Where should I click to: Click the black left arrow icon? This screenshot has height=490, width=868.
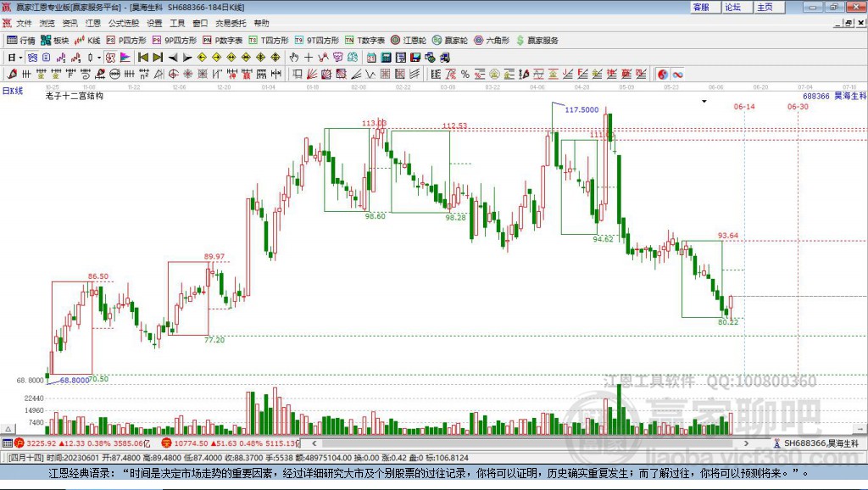pos(173,58)
